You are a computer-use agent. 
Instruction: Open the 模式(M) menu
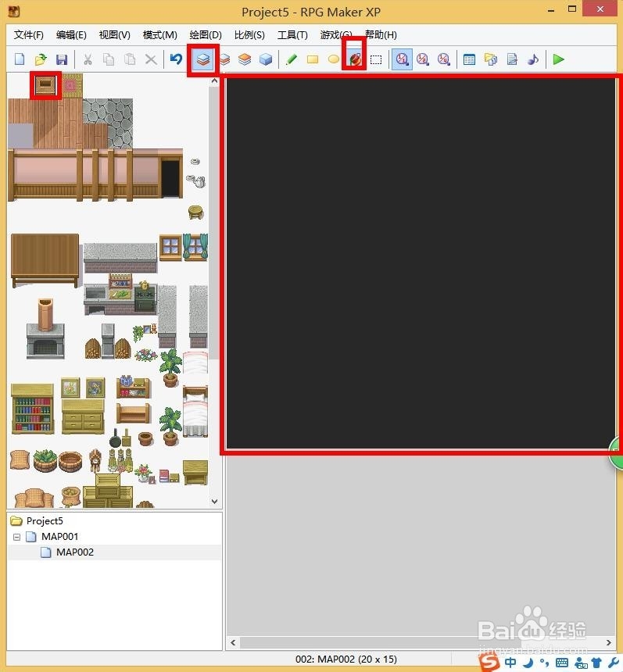coord(160,34)
